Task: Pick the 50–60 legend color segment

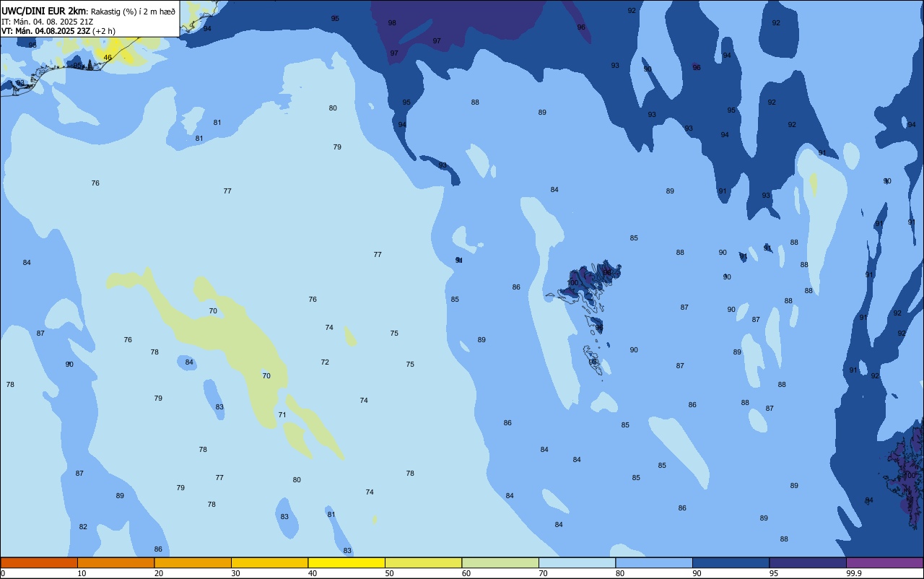Action: [423, 562]
